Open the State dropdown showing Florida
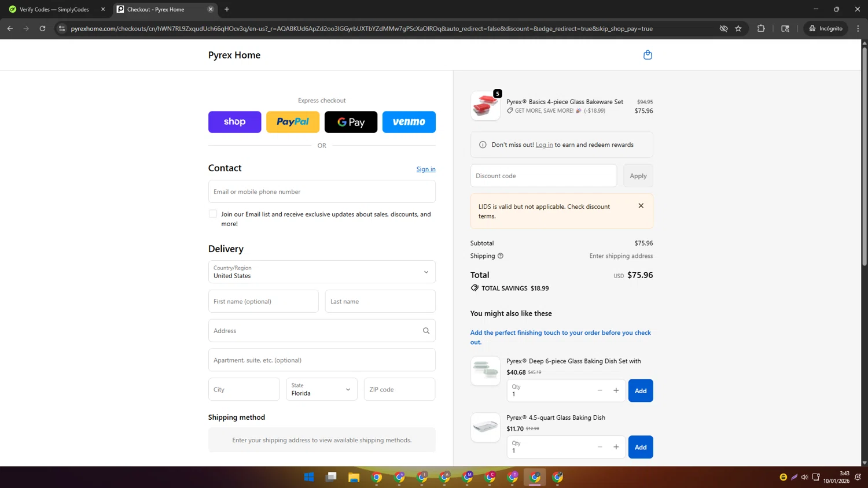Image resolution: width=868 pixels, height=488 pixels. (x=322, y=389)
